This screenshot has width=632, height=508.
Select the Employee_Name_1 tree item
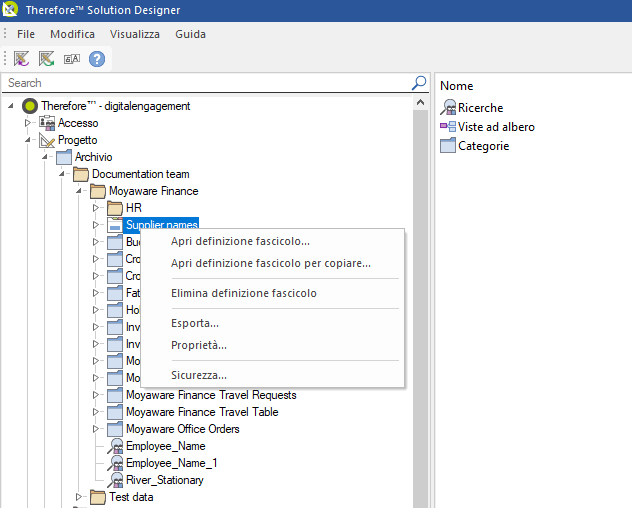coord(172,463)
